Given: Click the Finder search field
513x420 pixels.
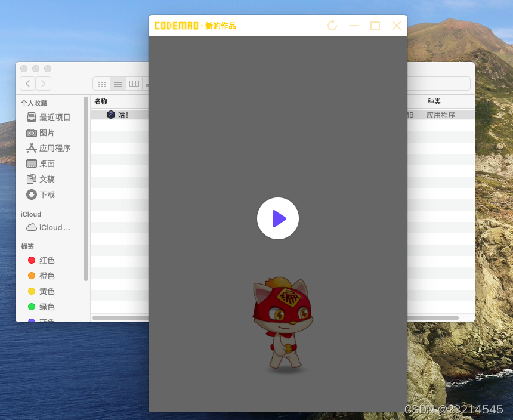Looking at the screenshot, I should (438, 84).
